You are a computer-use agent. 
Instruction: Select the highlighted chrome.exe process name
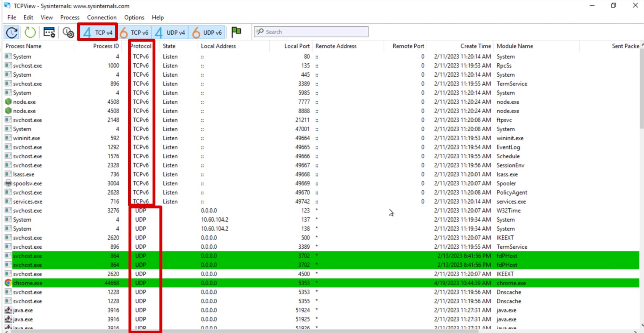click(x=27, y=283)
